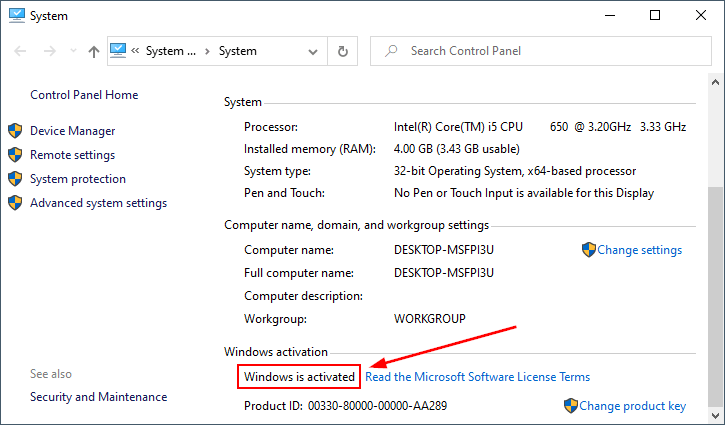Select the System breadcrumb in the address bar
The height and width of the screenshot is (425, 725).
[237, 51]
